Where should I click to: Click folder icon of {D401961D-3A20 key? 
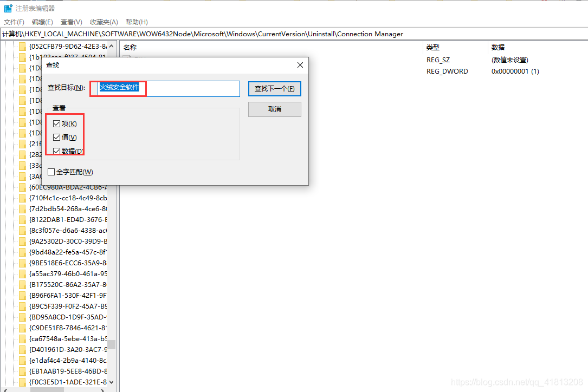click(x=23, y=350)
